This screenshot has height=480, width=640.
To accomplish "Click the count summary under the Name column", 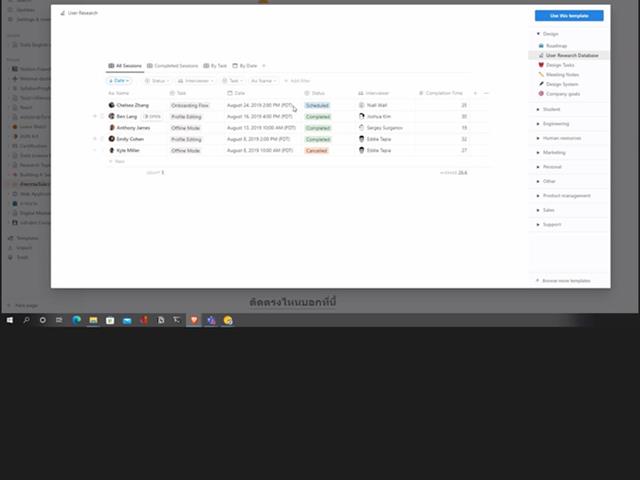I will click(155, 173).
